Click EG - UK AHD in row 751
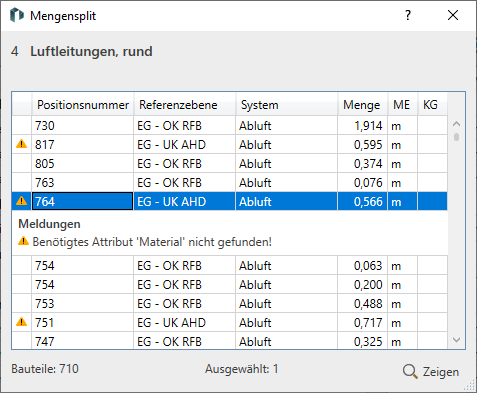Viewport: 477px width, 393px height. 172,323
